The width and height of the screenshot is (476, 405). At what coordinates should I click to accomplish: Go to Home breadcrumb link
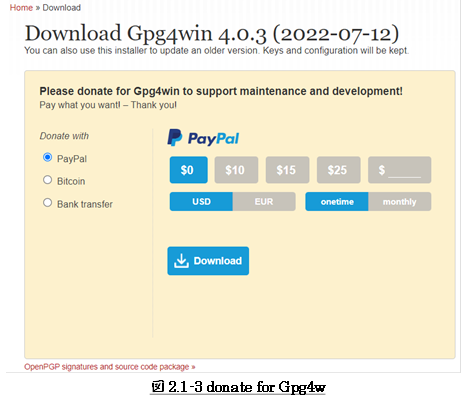point(21,7)
